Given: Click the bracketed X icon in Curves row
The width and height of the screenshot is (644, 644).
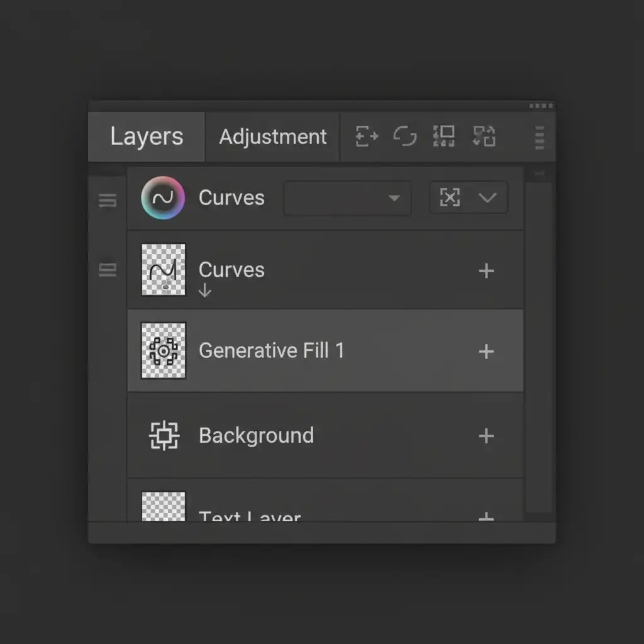Looking at the screenshot, I should tap(450, 198).
